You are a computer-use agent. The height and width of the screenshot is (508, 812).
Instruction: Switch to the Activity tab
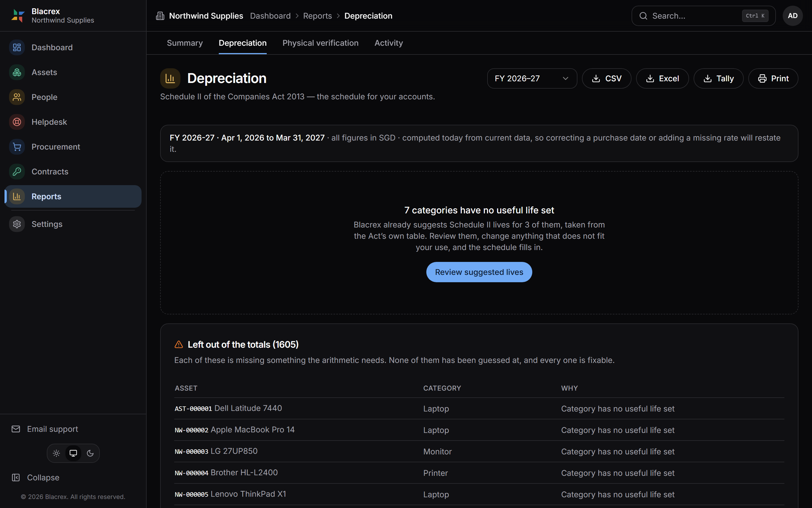click(389, 43)
